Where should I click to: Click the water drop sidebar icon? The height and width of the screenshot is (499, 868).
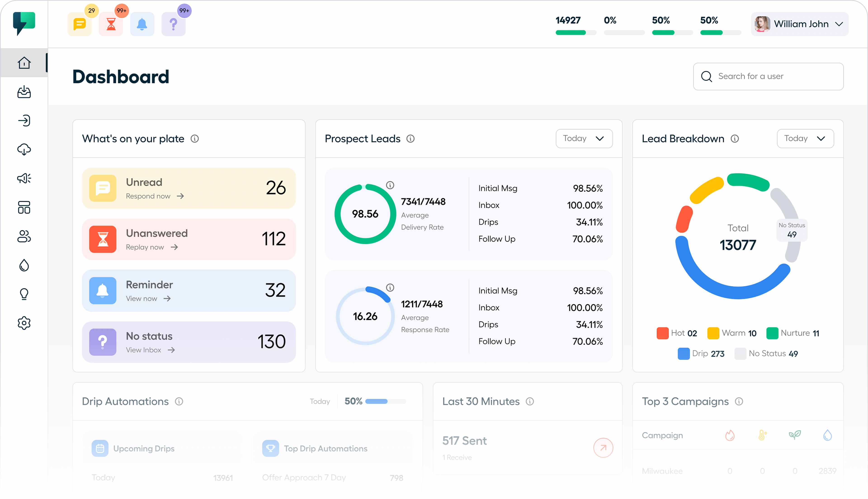24,265
